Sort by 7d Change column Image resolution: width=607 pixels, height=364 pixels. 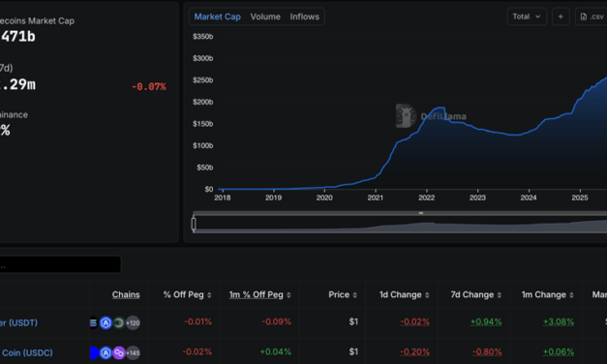(476, 294)
